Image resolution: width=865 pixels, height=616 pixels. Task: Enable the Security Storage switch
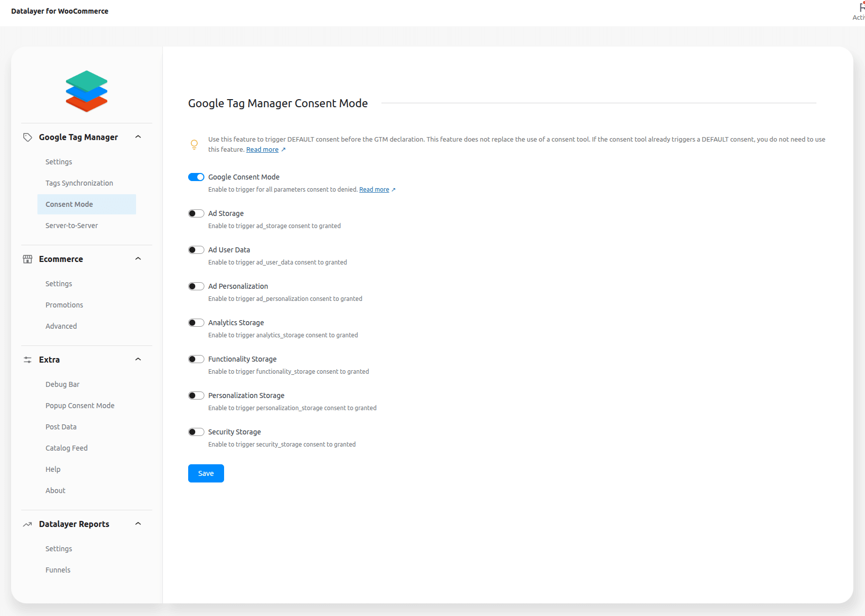[196, 432]
